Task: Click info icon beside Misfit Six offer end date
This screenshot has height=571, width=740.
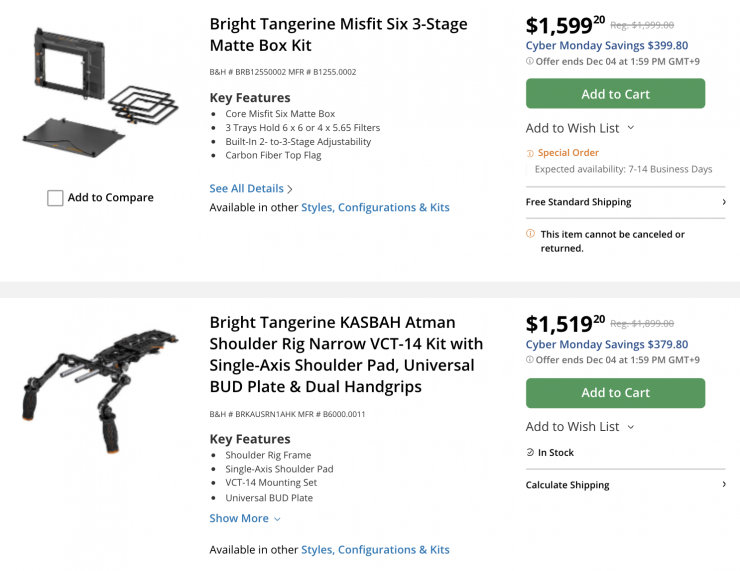Action: click(x=530, y=61)
